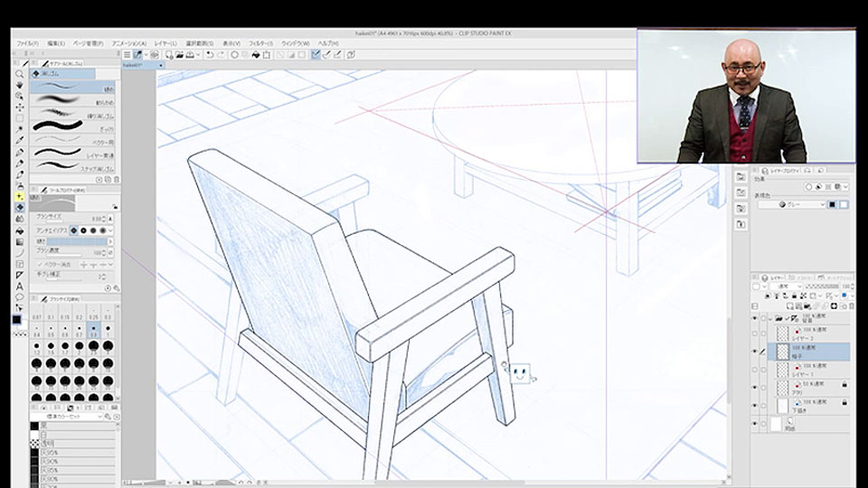868x488 pixels.
Task: Select the Eyedropper tool
Action: pyautogui.click(x=19, y=141)
